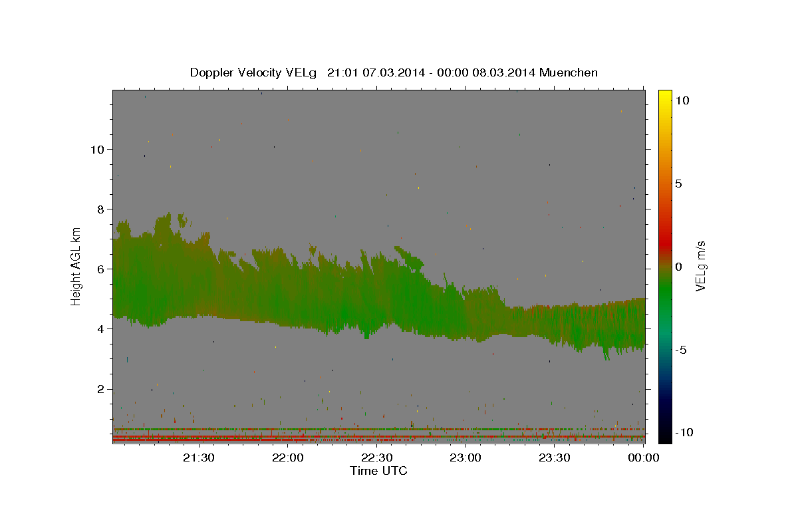The height and width of the screenshot is (532, 798).
Task: Select the 23:00 time tick label
Action: (465, 458)
